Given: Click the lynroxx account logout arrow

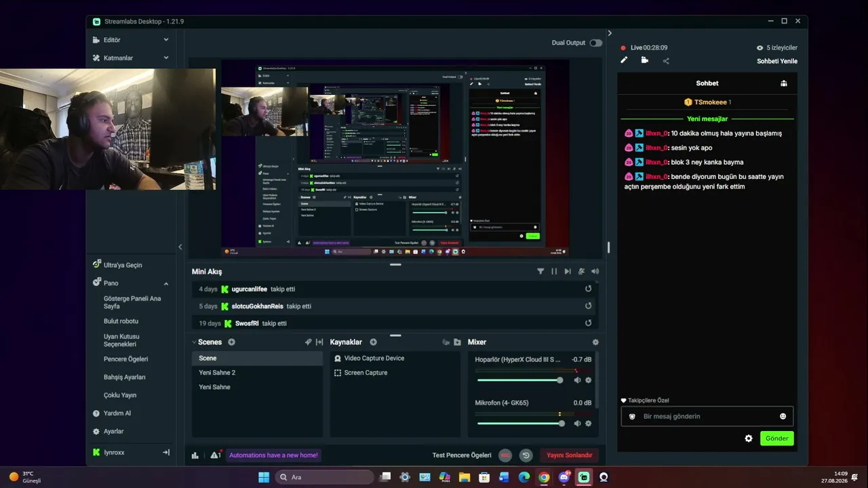Looking at the screenshot, I should point(166,452).
